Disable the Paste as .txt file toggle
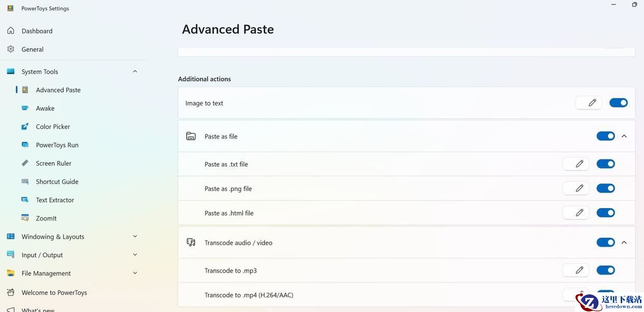The height and width of the screenshot is (312, 644). point(606,164)
